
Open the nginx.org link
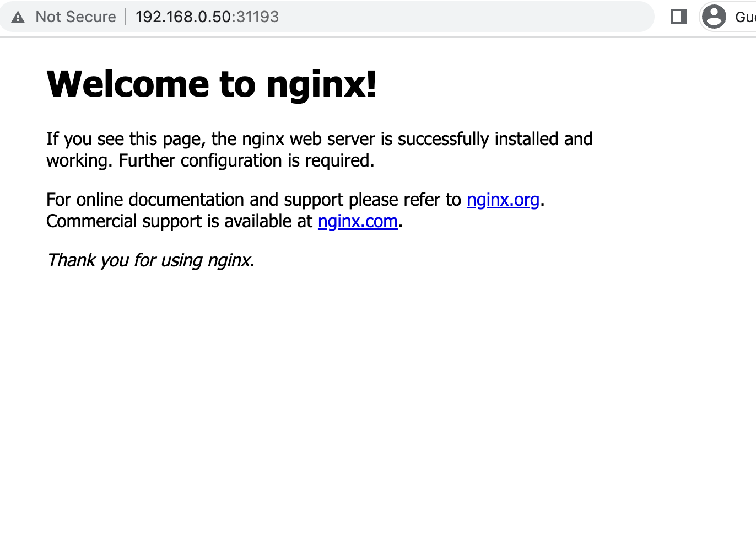(x=503, y=200)
